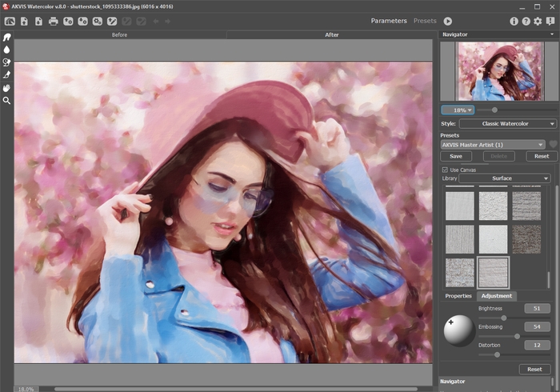Select first texture in top full row
The image size is (560, 392).
[x=460, y=206]
